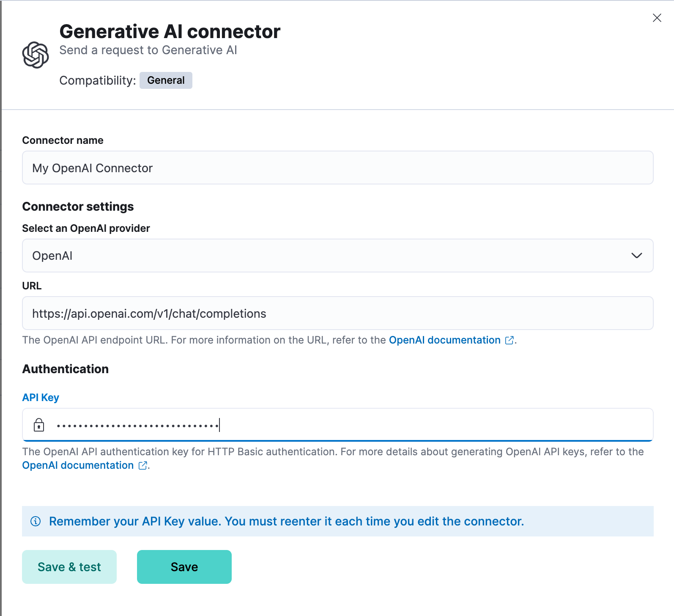Click the chevron on the provider selector
The height and width of the screenshot is (616, 674).
point(636,256)
